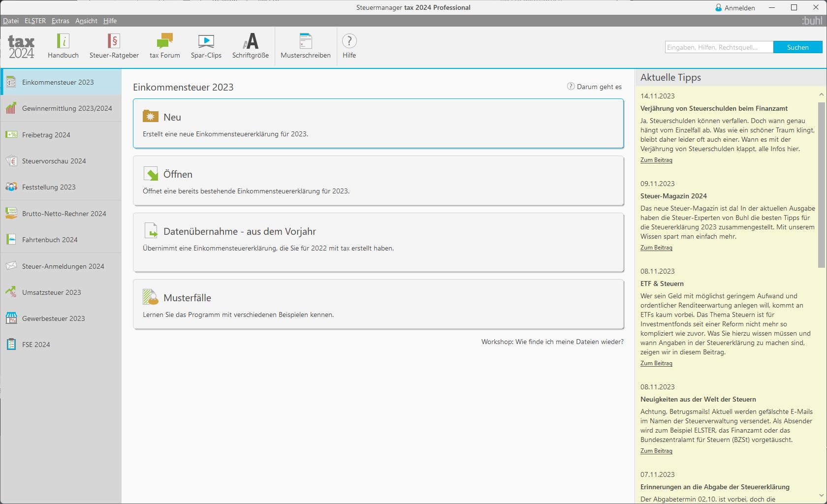Image resolution: width=827 pixels, height=504 pixels.
Task: Open the Ansicht menu
Action: 86,21
